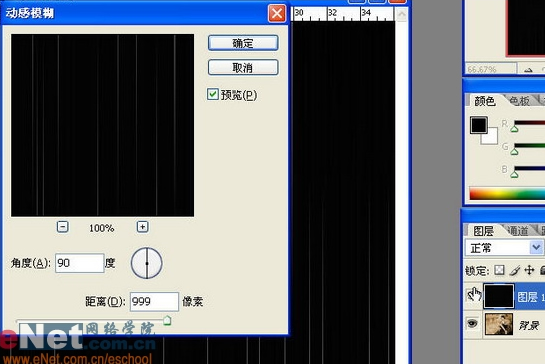Switch to the 色板 swatches tab
Image resolution: width=545 pixels, height=364 pixels.
click(519, 101)
